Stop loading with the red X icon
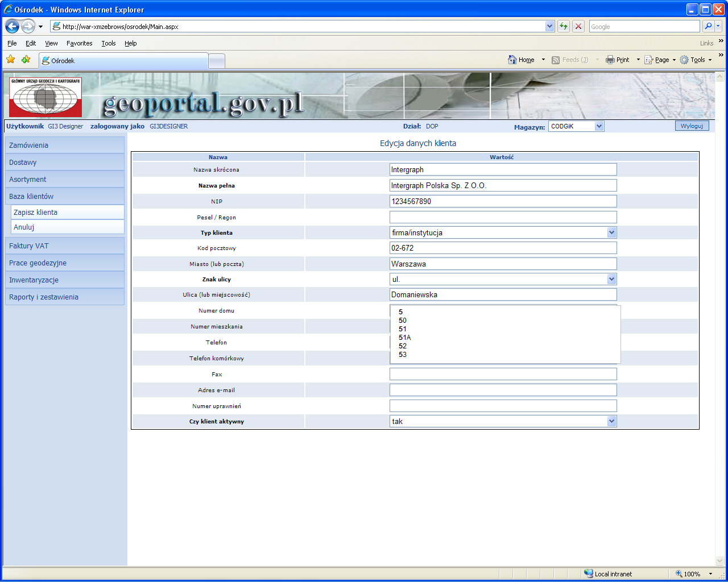This screenshot has height=582, width=728. 578,26
